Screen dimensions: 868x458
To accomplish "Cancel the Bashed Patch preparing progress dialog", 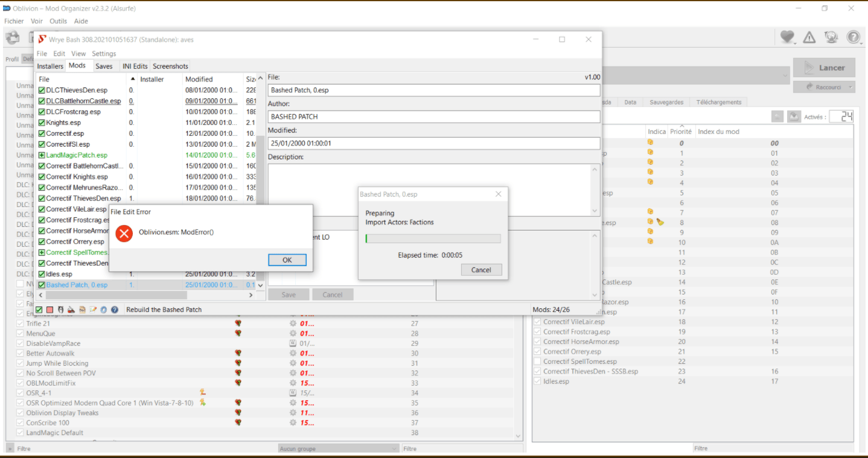I will tap(481, 270).
